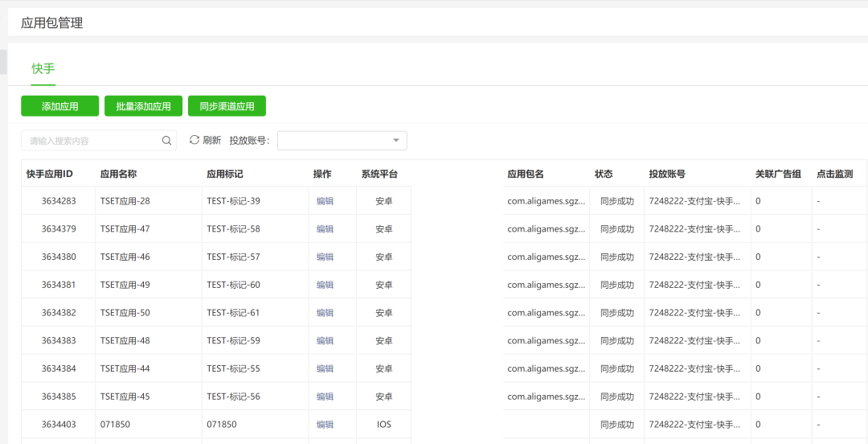Open the 投放账号 dropdown arrow
This screenshot has height=444, width=868.
(x=396, y=141)
